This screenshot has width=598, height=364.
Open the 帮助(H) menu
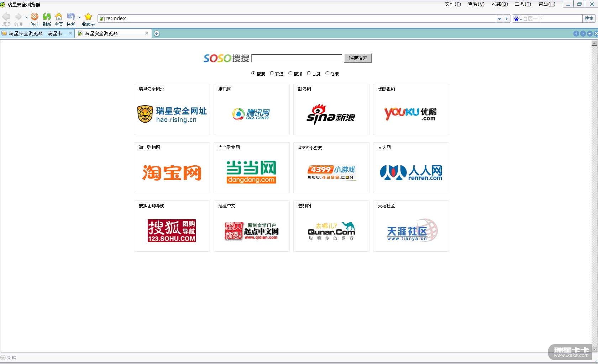point(547,4)
